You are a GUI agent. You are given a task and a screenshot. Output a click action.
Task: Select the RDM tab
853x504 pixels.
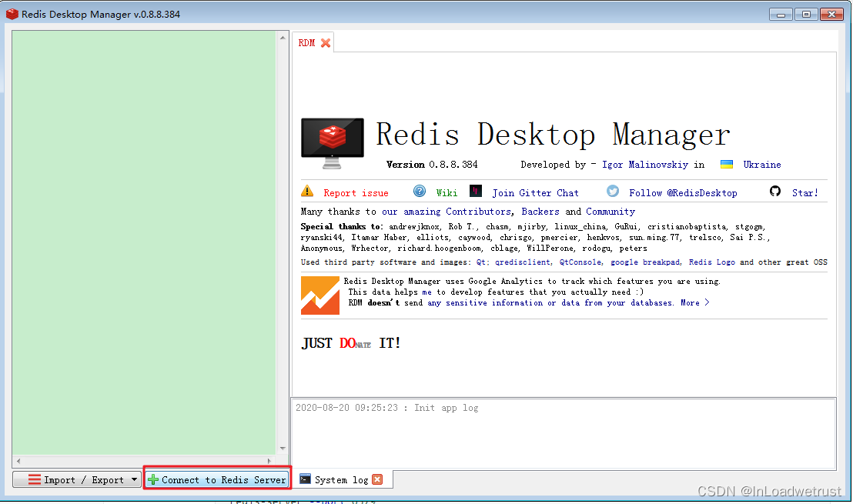tap(313, 42)
